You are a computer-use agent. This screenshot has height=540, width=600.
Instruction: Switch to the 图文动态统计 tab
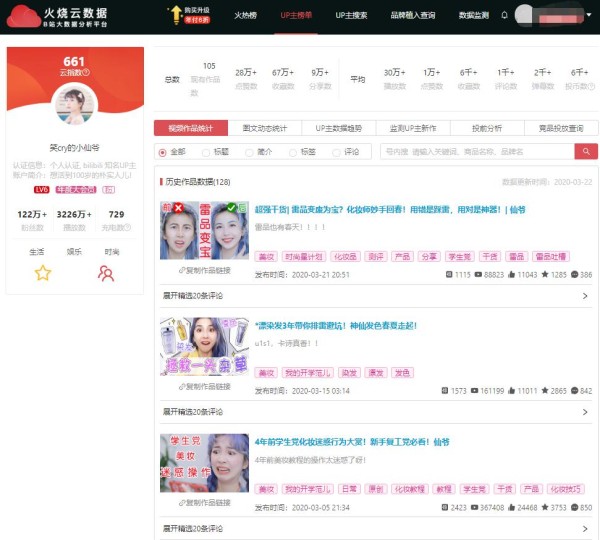(x=264, y=128)
